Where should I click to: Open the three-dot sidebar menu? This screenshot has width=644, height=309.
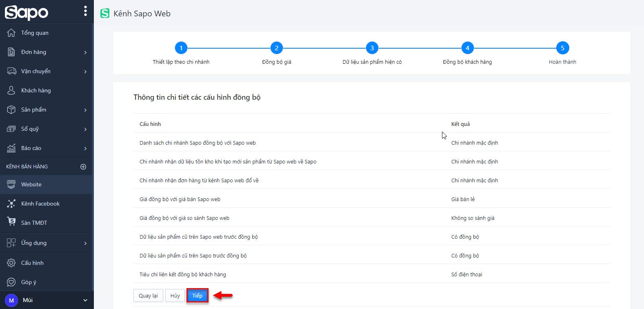[85, 11]
